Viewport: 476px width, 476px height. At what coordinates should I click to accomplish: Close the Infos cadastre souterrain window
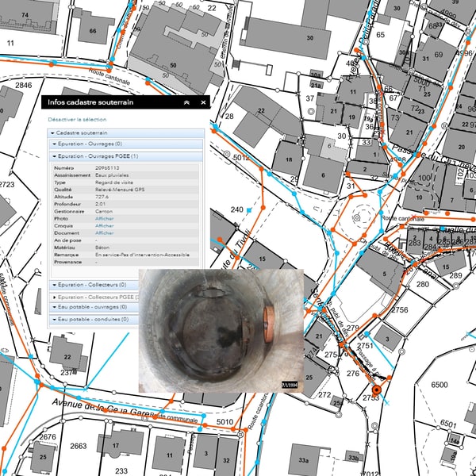pyautogui.click(x=203, y=102)
